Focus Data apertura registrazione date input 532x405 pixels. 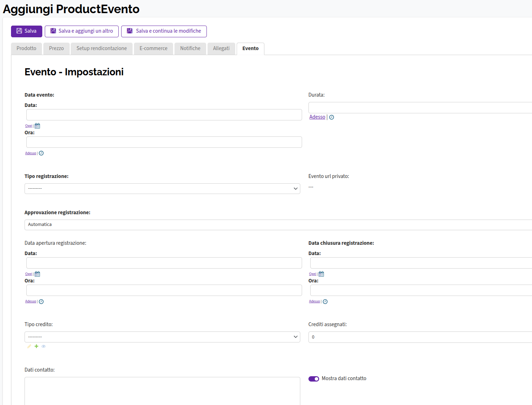pyautogui.click(x=164, y=263)
